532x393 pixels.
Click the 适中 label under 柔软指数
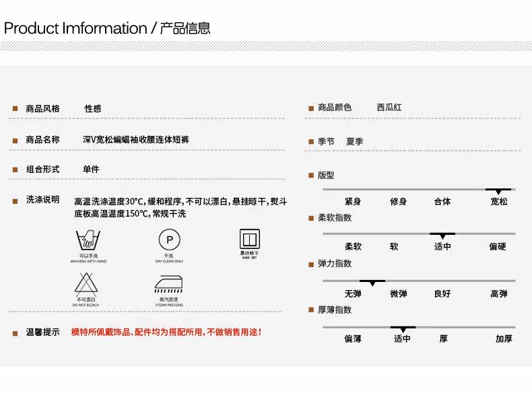tap(442, 246)
